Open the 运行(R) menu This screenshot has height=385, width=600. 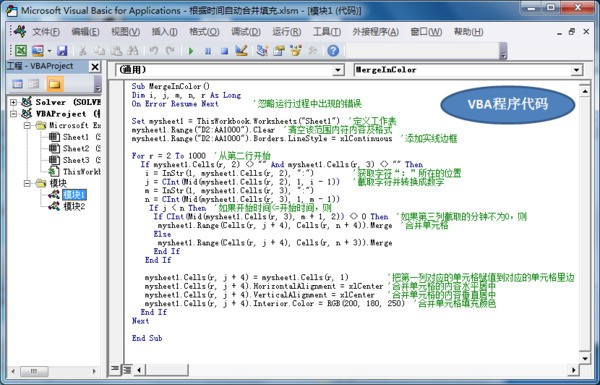click(287, 32)
